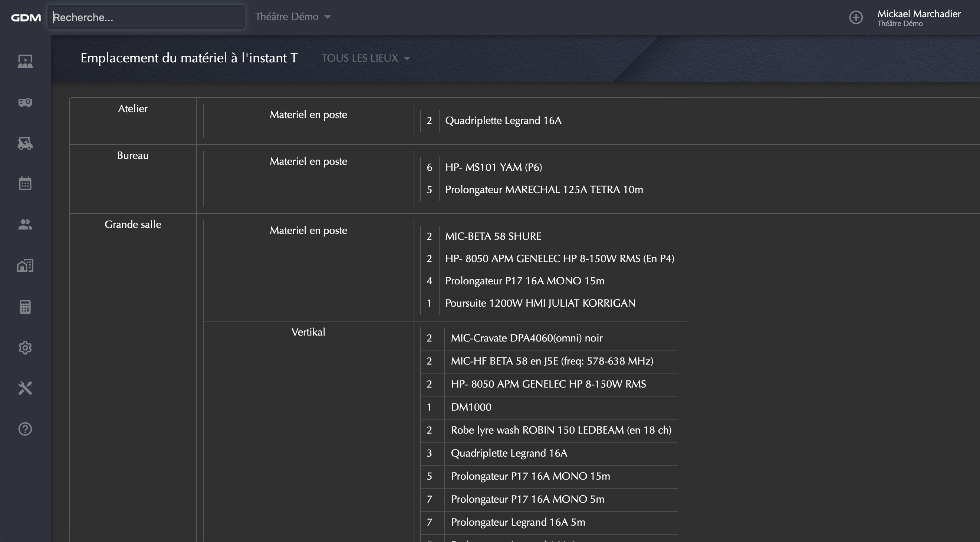Select Quadriplette Legrand 16A in Vertikal
This screenshot has height=542, width=980.
tap(509, 453)
